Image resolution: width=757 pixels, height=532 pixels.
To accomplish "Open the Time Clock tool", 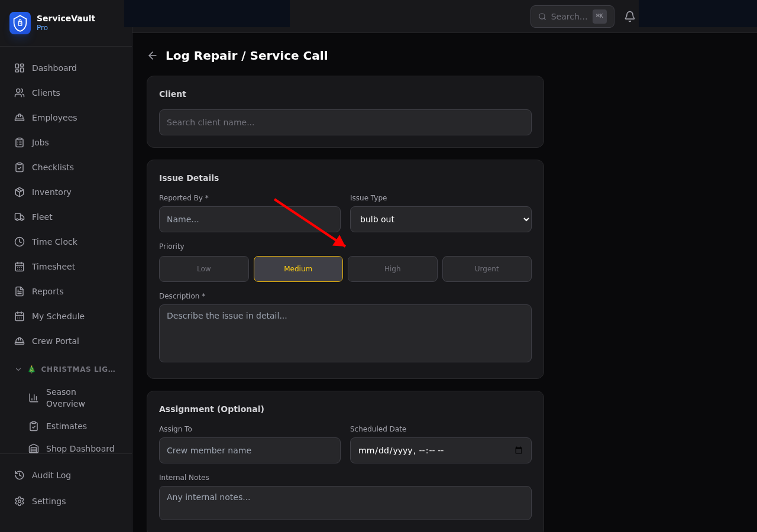I will coord(54,242).
